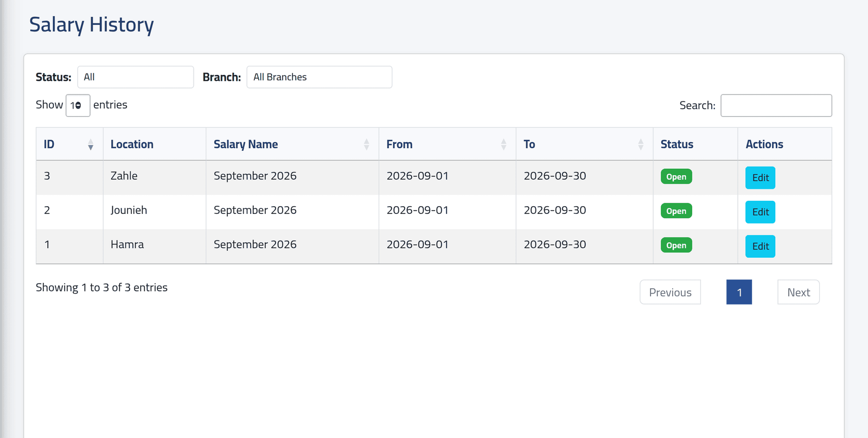Open the Status filter dropdown
This screenshot has width=868, height=438.
(136, 77)
